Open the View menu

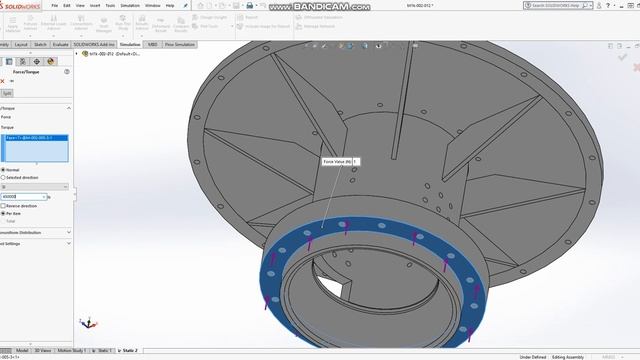point(80,6)
